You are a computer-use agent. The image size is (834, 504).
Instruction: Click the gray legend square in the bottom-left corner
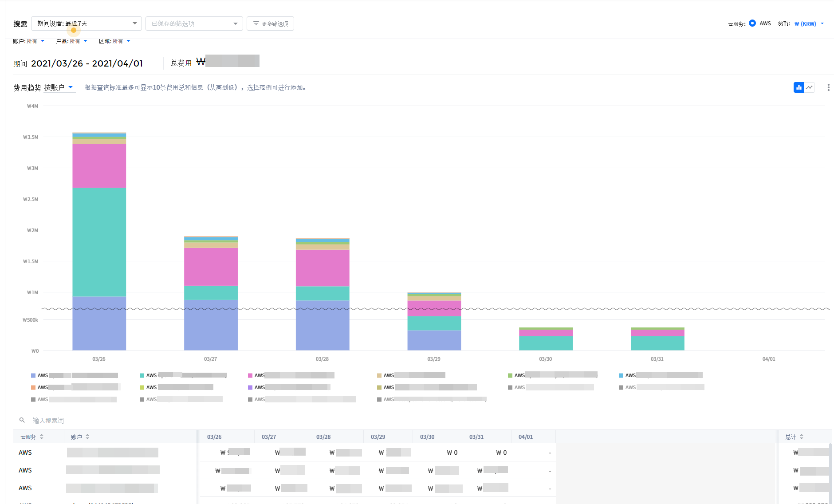pyautogui.click(x=33, y=400)
